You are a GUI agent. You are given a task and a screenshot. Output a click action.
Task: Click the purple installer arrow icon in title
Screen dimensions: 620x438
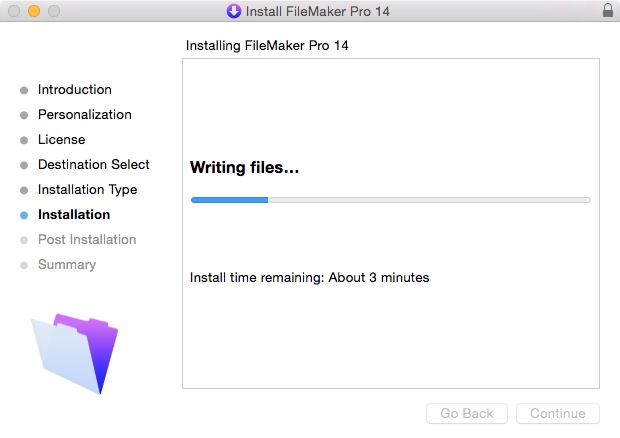[234, 11]
